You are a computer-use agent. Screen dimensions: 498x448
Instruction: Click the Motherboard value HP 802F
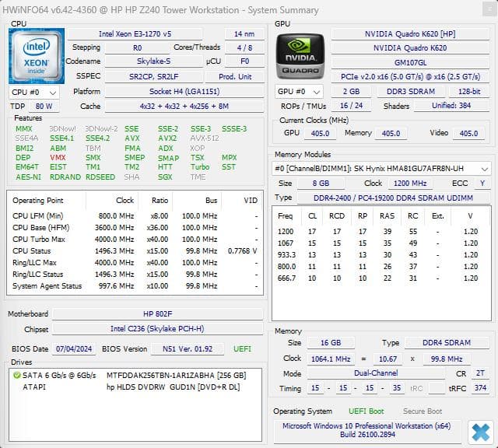coord(157,314)
